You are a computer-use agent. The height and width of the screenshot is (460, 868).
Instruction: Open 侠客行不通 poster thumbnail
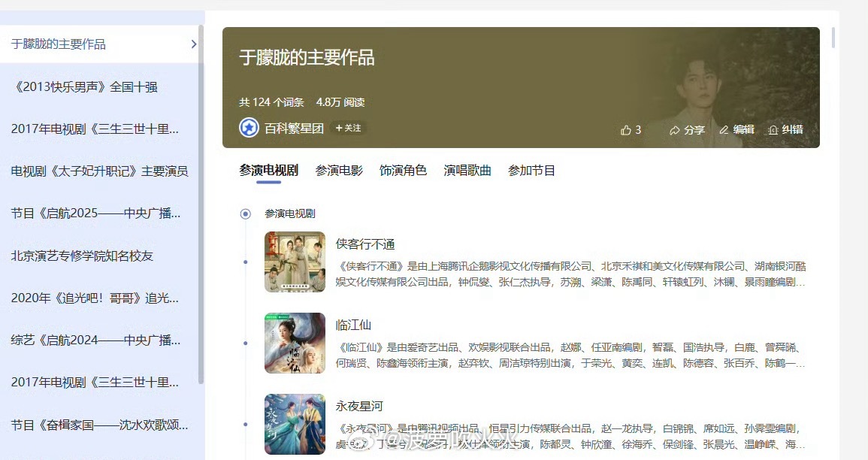(295, 262)
